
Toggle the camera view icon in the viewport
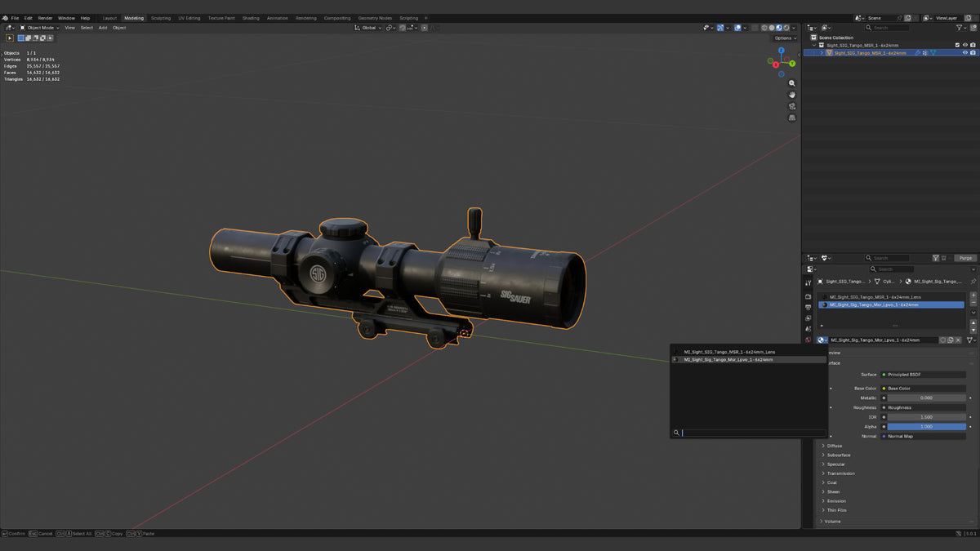point(792,106)
